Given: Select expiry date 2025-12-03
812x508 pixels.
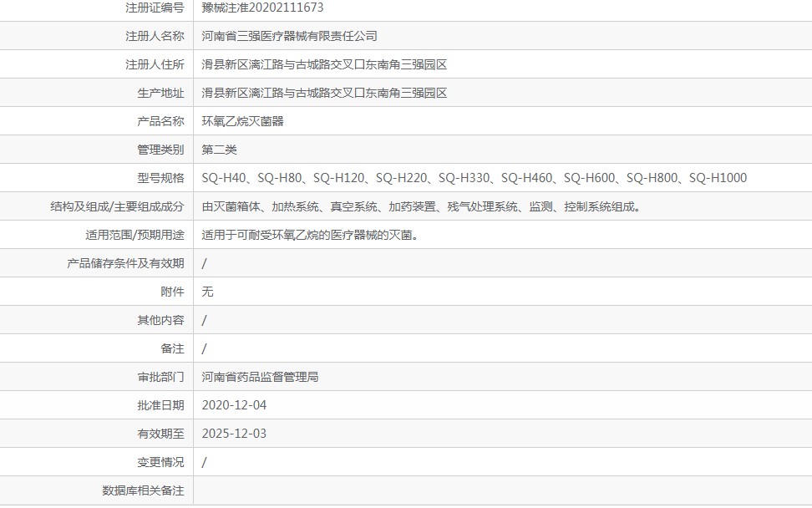Looking at the screenshot, I should (x=233, y=433).
